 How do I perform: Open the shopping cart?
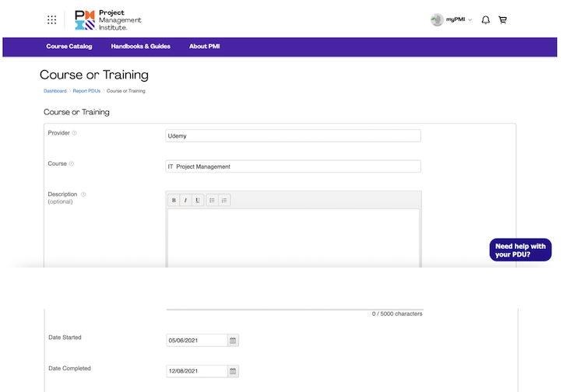pos(502,20)
